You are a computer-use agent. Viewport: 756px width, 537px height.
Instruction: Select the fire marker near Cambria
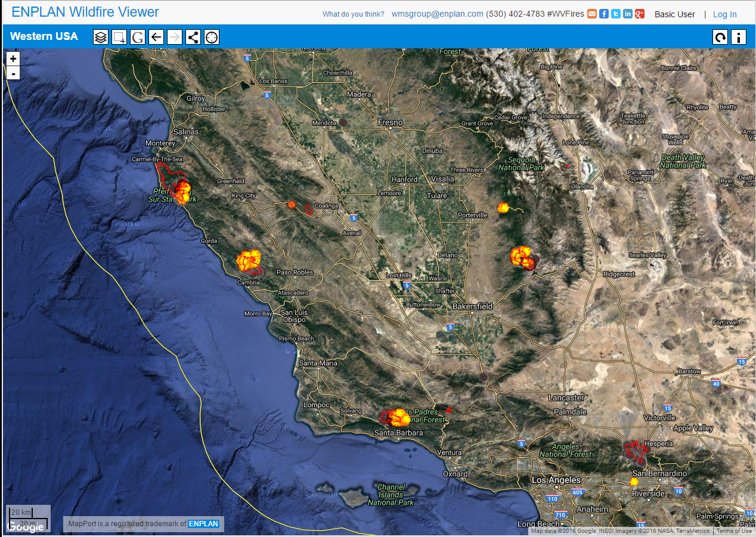point(249,260)
